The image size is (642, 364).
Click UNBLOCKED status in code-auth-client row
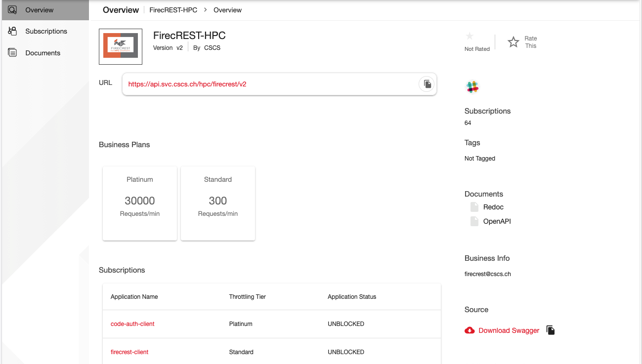(x=346, y=324)
